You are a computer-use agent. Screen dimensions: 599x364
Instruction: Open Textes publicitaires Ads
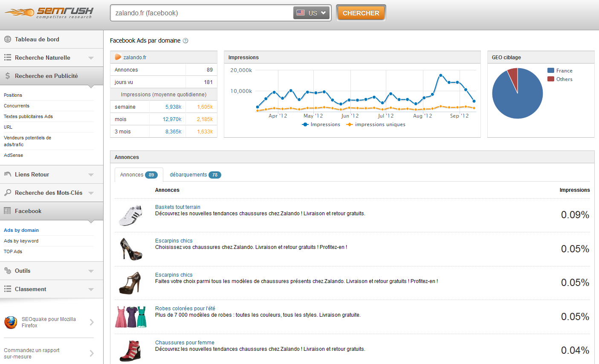(x=28, y=116)
